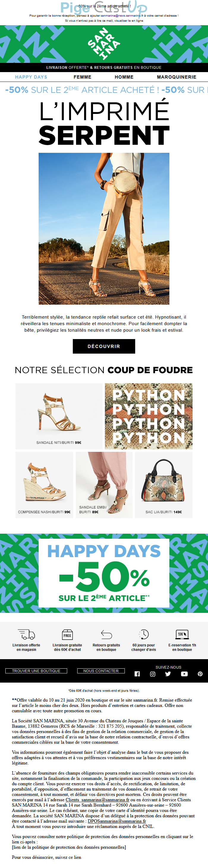Open the FEMME menu category
The image size is (208, 868).
point(83,77)
